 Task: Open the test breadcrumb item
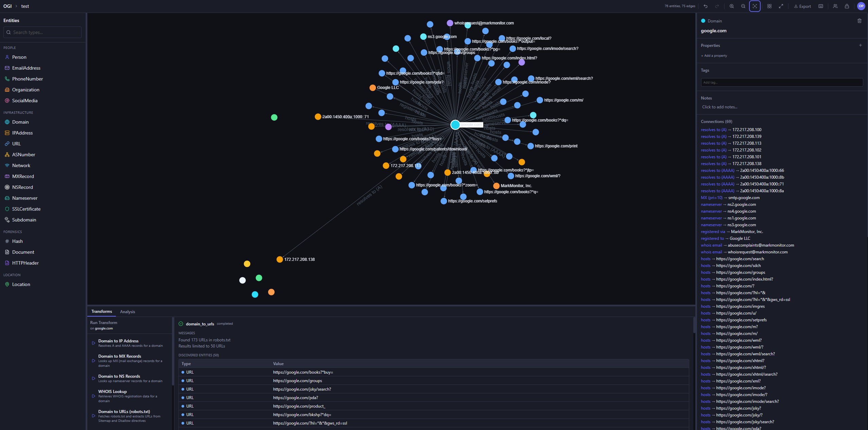(x=25, y=6)
